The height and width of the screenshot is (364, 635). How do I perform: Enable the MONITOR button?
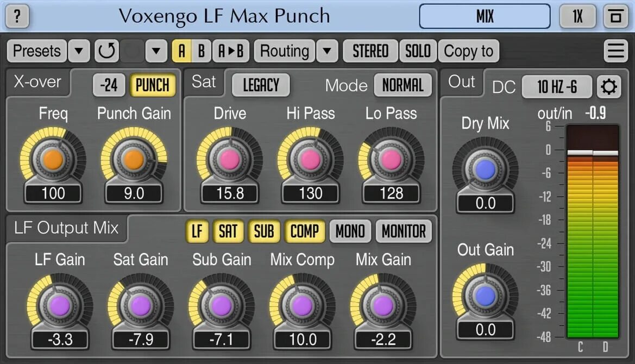pyautogui.click(x=404, y=231)
